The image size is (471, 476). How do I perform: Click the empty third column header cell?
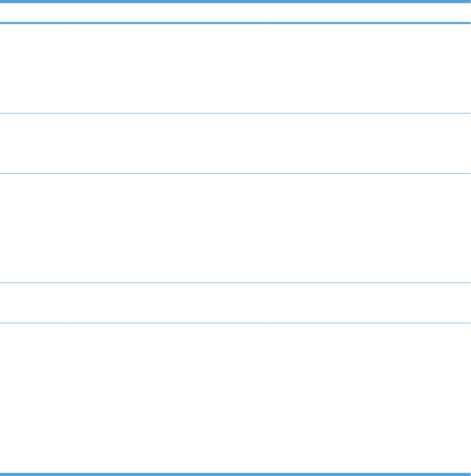click(x=370, y=13)
